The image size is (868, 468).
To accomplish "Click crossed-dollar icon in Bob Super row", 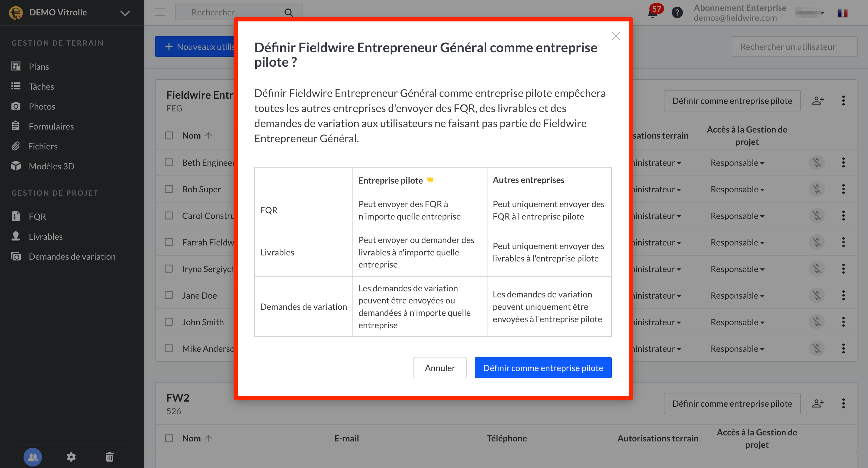I will [x=817, y=189].
